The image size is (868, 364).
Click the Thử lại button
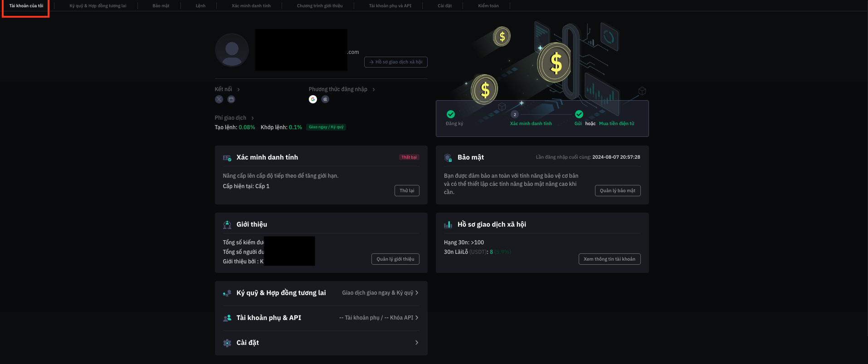407,190
